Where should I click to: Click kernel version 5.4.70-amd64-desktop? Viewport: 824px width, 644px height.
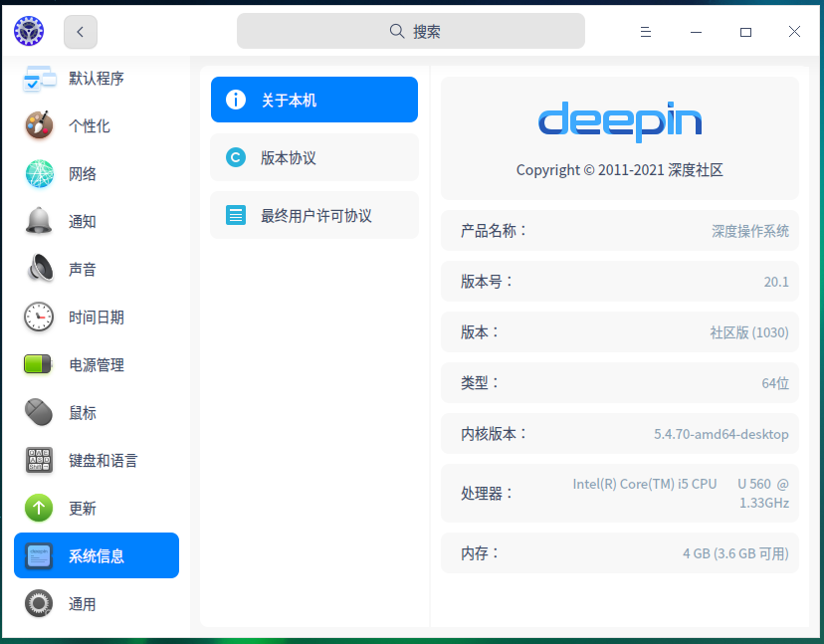click(721, 434)
